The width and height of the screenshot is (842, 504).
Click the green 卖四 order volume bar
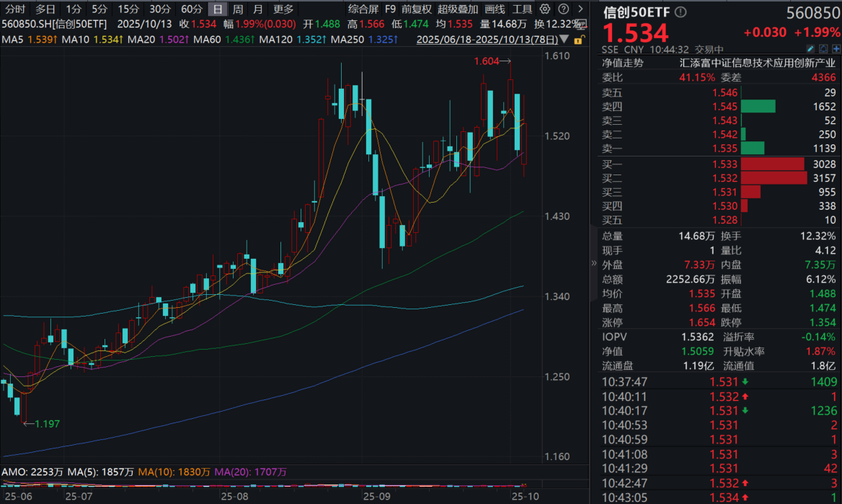(758, 106)
